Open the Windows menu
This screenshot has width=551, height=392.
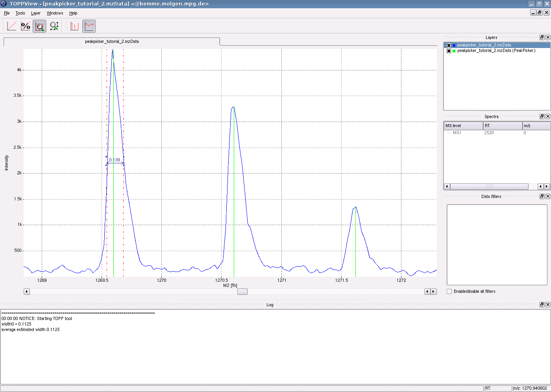(55, 13)
